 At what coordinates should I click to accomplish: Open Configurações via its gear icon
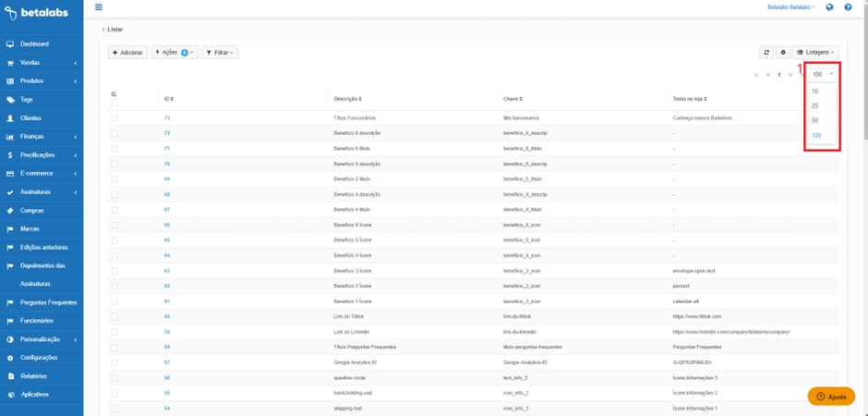tap(10, 358)
